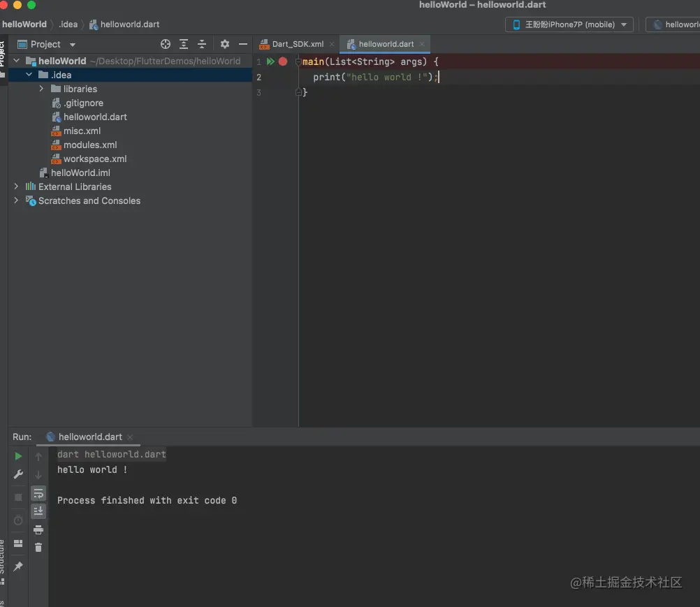This screenshot has width=700, height=607.
Task: Expand External Libraries node
Action: (x=17, y=186)
